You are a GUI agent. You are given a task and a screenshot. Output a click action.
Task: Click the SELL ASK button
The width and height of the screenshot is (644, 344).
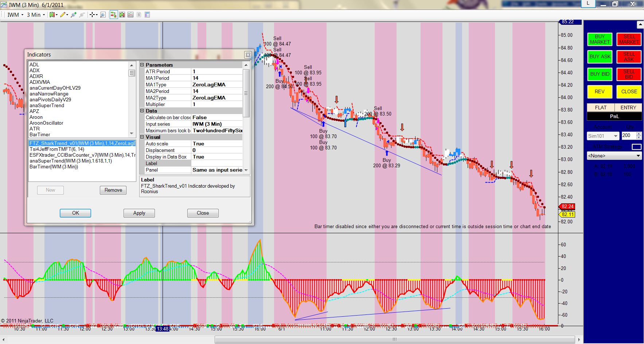tap(629, 56)
